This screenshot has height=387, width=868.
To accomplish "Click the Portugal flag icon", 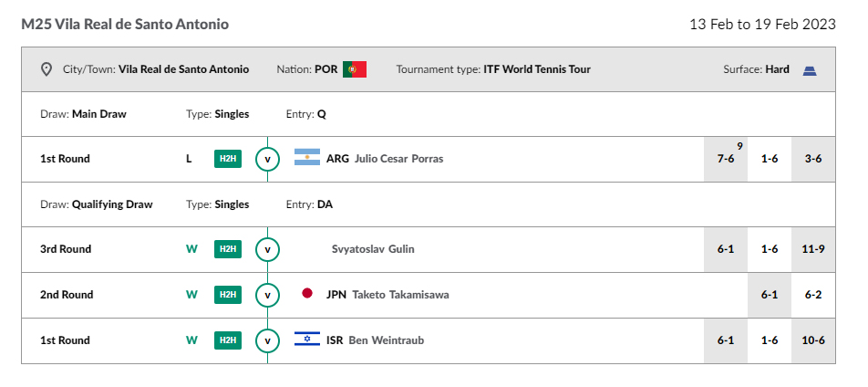I will pyautogui.click(x=355, y=69).
